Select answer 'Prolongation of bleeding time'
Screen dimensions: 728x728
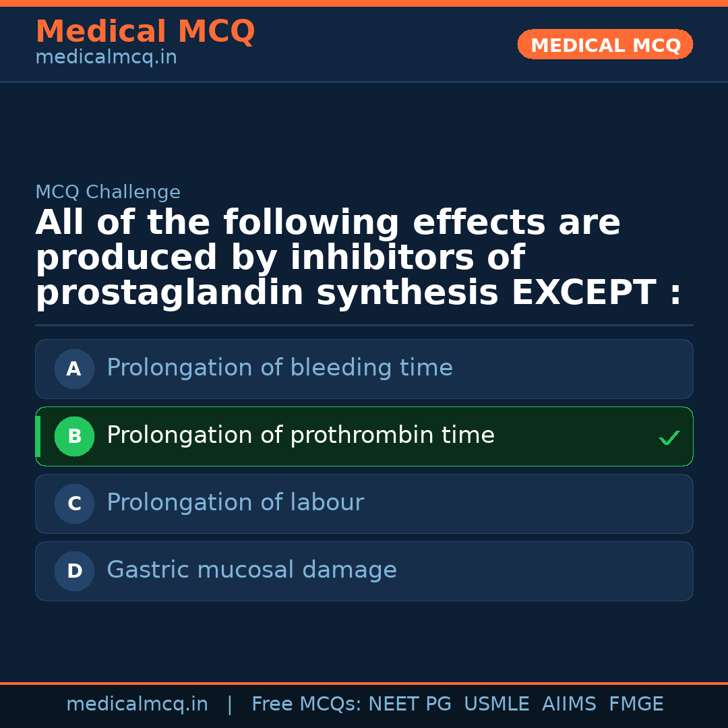pyautogui.click(x=280, y=368)
